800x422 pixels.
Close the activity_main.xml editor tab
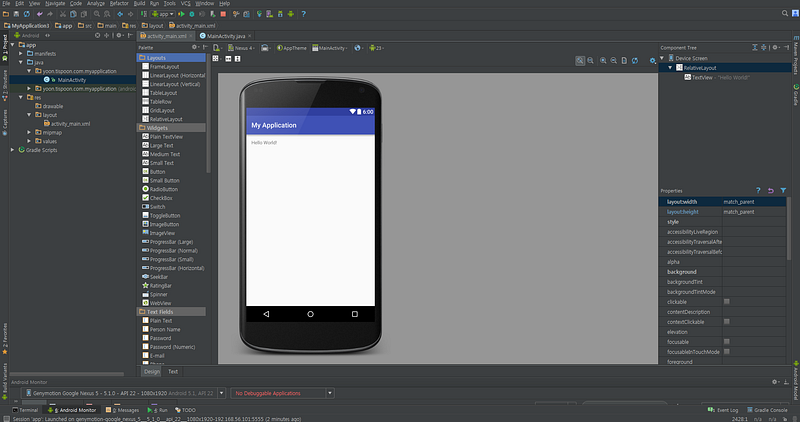[191, 36]
